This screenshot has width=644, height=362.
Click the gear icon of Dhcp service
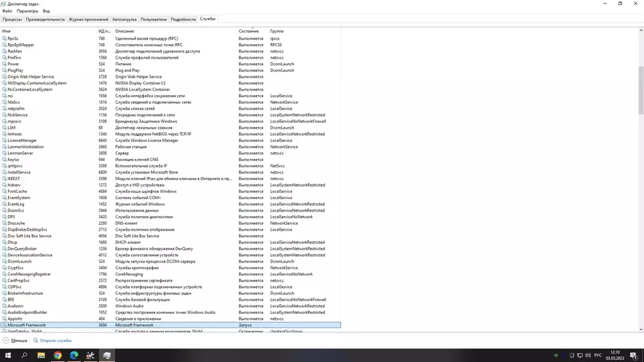tap(5, 242)
